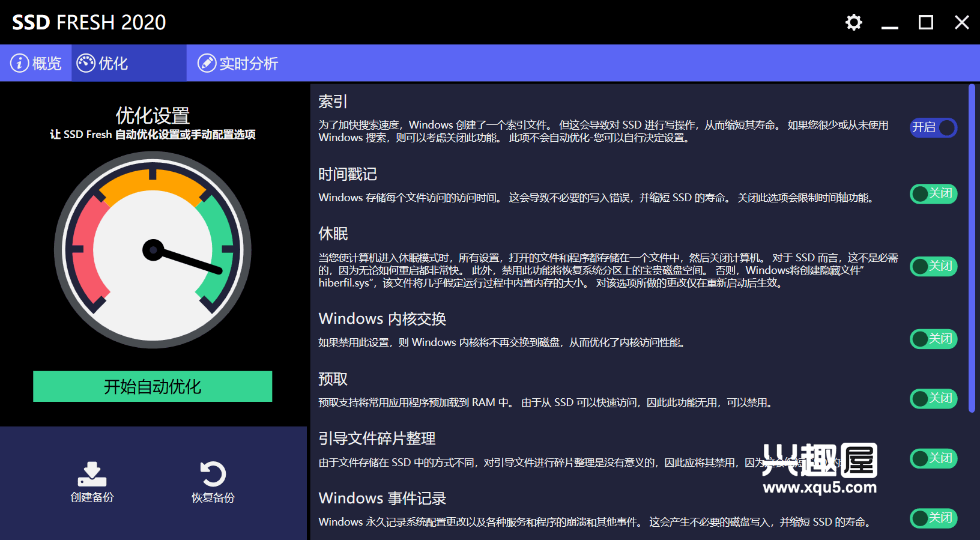Click the info icon beside 概览
The height and width of the screenshot is (540, 980).
pyautogui.click(x=19, y=63)
